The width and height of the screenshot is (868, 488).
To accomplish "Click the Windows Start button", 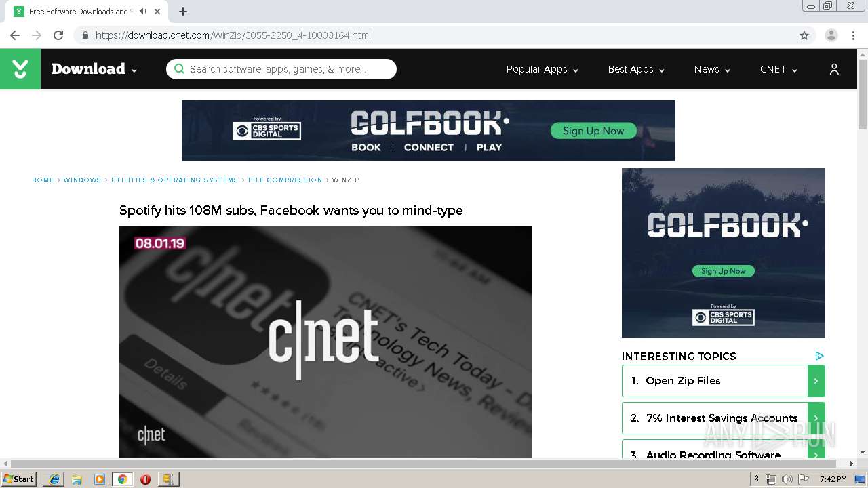I will tap(19, 479).
